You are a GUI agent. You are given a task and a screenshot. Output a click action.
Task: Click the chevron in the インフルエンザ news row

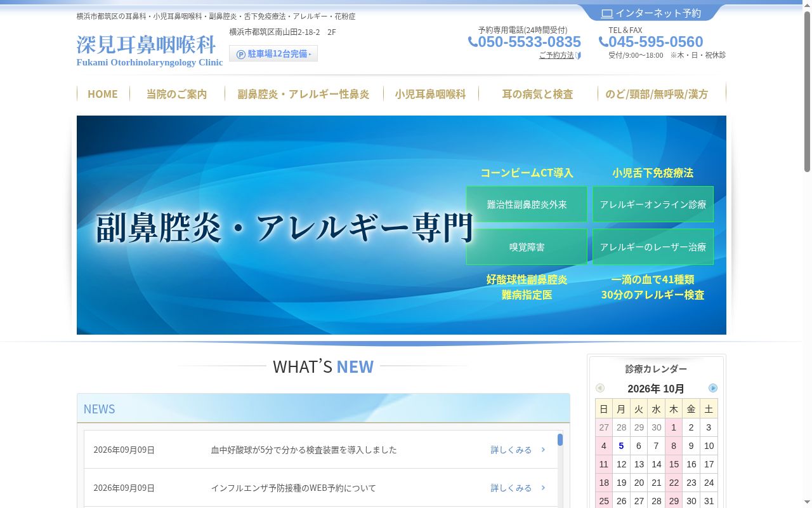click(x=543, y=488)
